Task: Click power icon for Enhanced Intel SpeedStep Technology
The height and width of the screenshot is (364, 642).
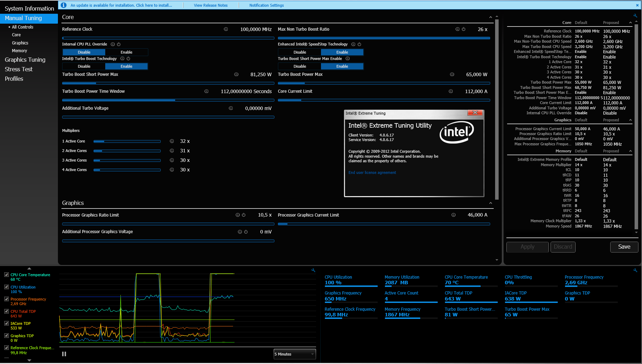Action: 359,44
